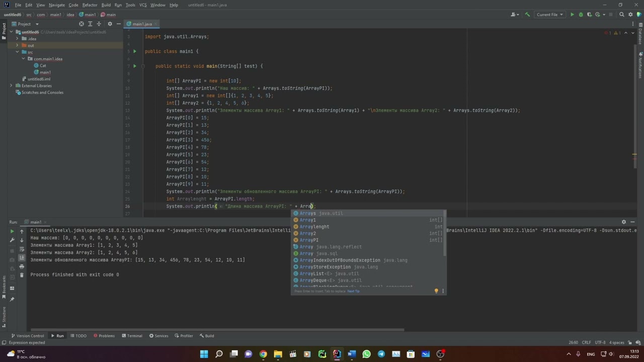Run with coverage icon in toolbar
This screenshot has width=644, height=362.
coord(589,15)
